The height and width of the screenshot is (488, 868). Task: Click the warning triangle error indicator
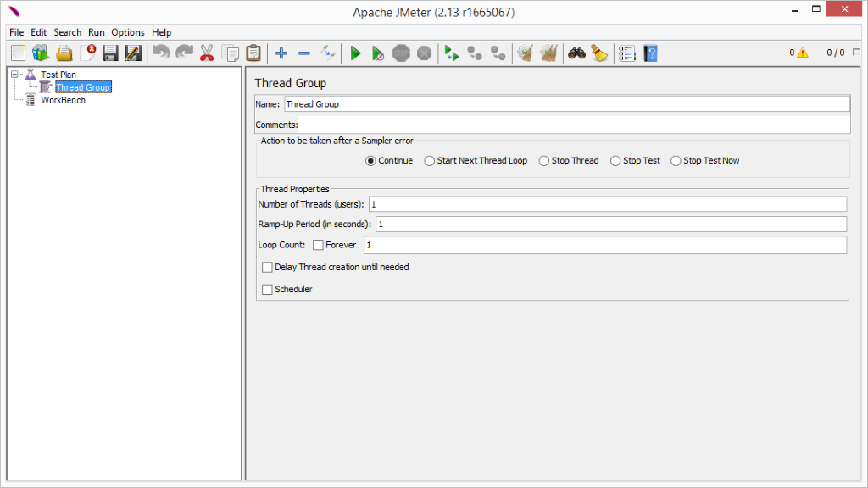point(803,53)
